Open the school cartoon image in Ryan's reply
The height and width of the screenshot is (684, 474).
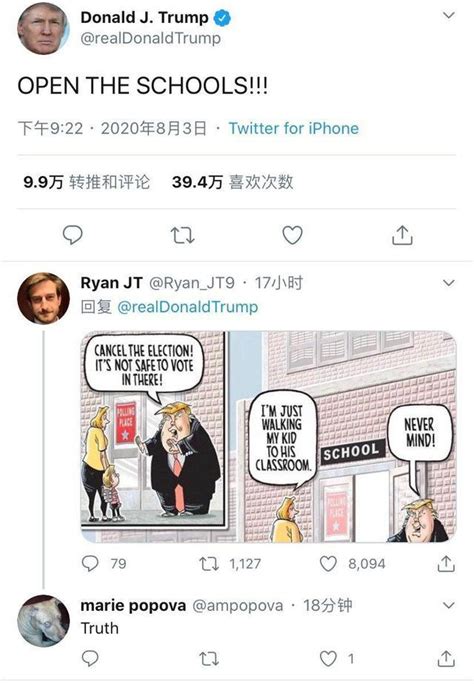[x=269, y=437]
